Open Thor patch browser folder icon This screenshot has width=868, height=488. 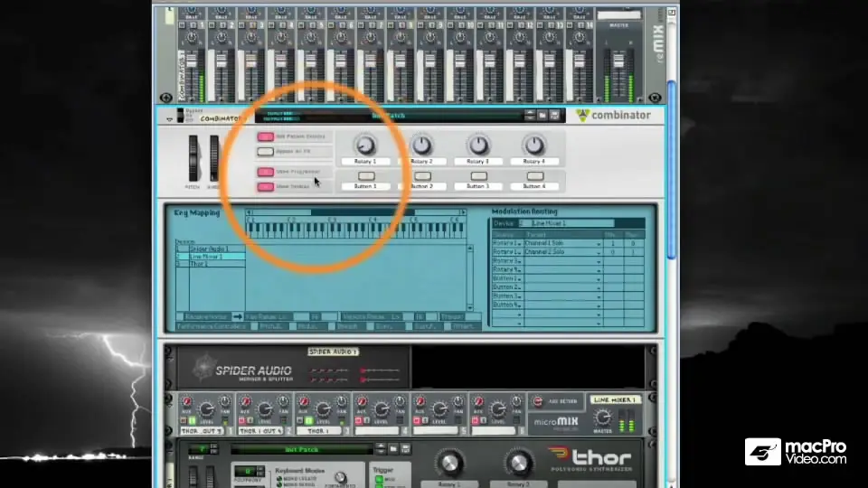393,449
